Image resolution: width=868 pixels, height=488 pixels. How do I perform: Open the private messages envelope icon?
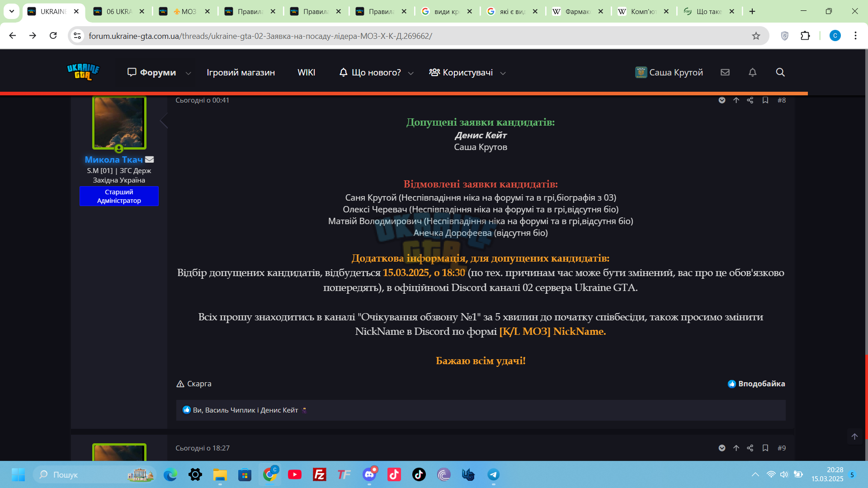pyautogui.click(x=725, y=72)
